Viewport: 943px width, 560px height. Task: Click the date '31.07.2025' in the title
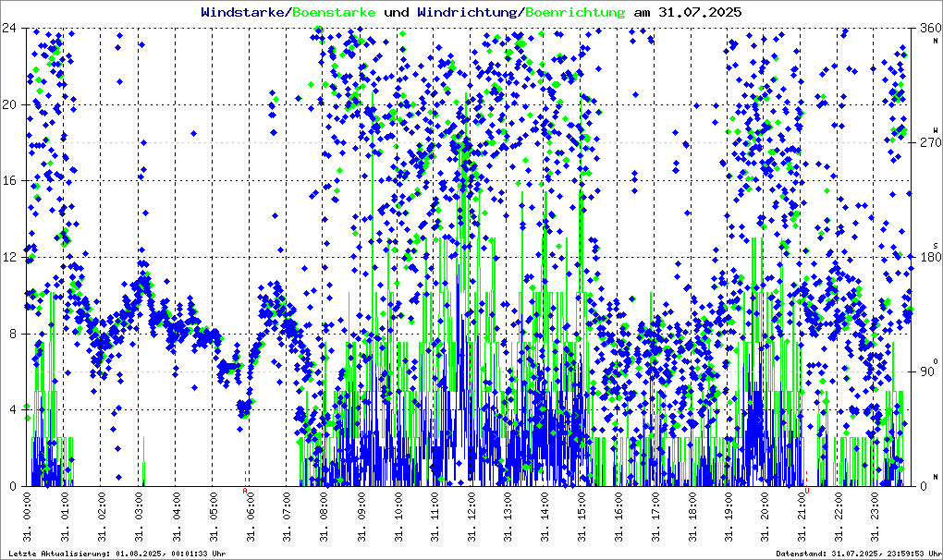pyautogui.click(x=700, y=12)
